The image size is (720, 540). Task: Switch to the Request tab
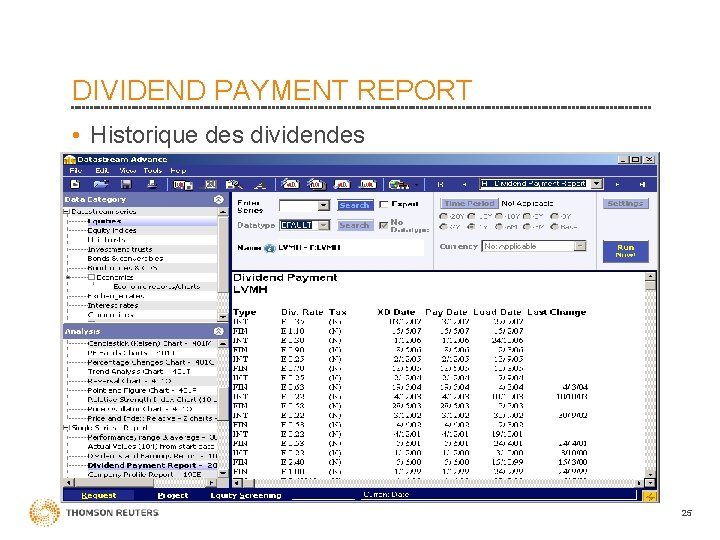[x=99, y=495]
